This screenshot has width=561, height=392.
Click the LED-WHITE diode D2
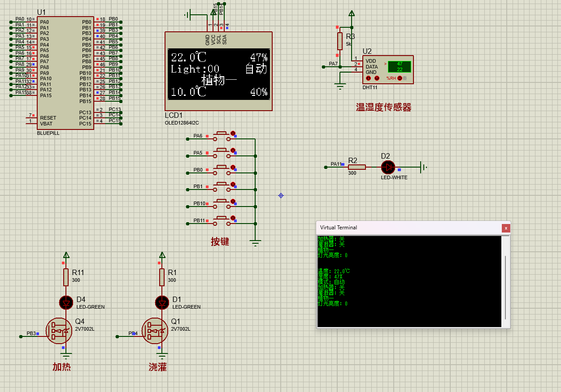pos(387,167)
